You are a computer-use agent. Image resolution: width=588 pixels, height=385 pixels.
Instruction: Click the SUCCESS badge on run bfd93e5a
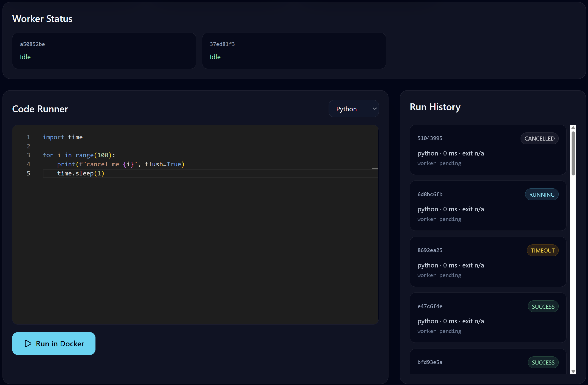tap(543, 362)
